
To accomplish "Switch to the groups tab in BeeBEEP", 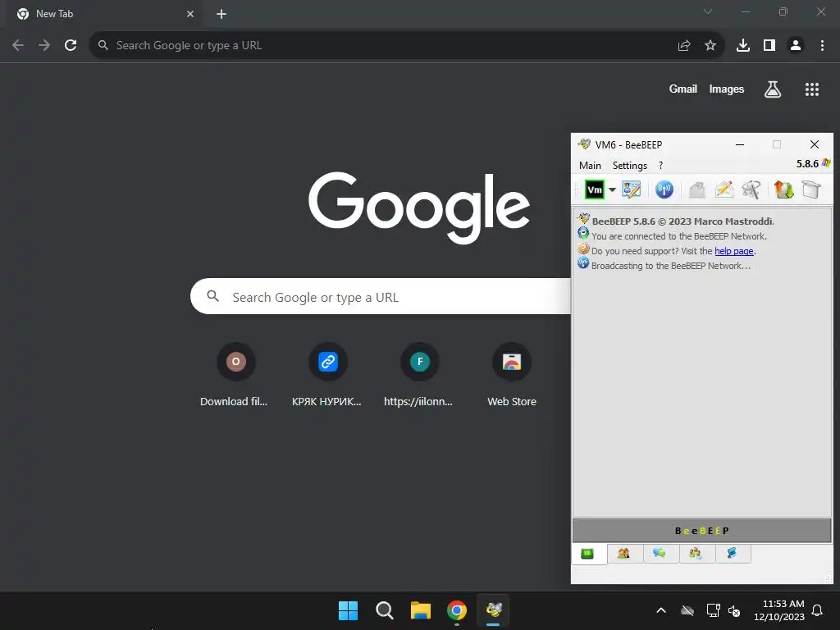I will (696, 554).
